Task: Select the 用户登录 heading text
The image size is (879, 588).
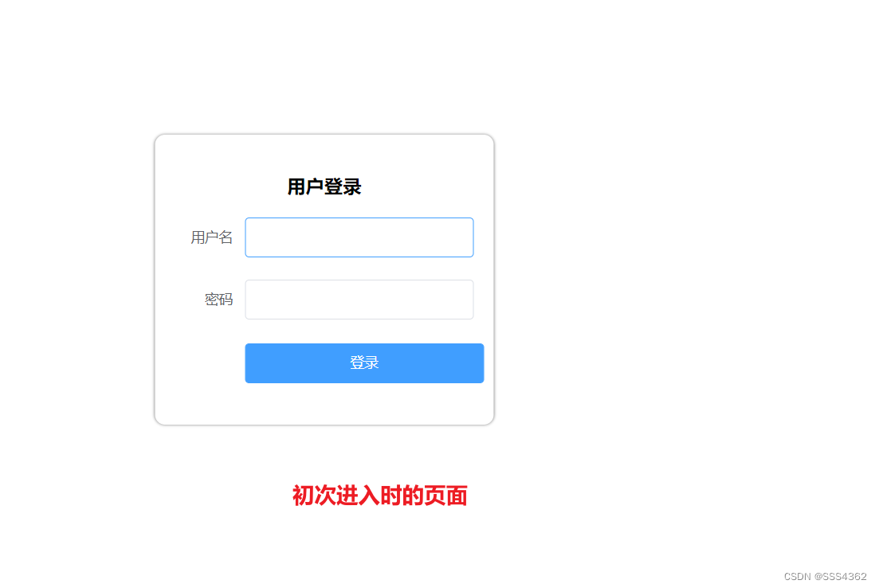Action: click(324, 186)
